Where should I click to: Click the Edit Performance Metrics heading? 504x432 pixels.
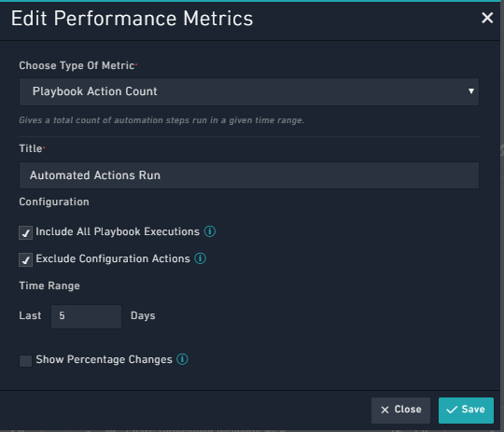(133, 19)
